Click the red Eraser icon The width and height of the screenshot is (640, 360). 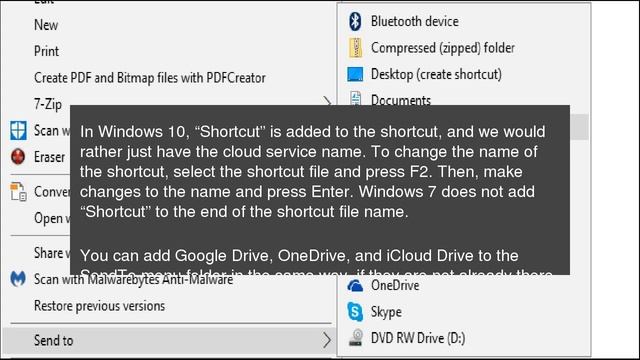click(x=18, y=157)
